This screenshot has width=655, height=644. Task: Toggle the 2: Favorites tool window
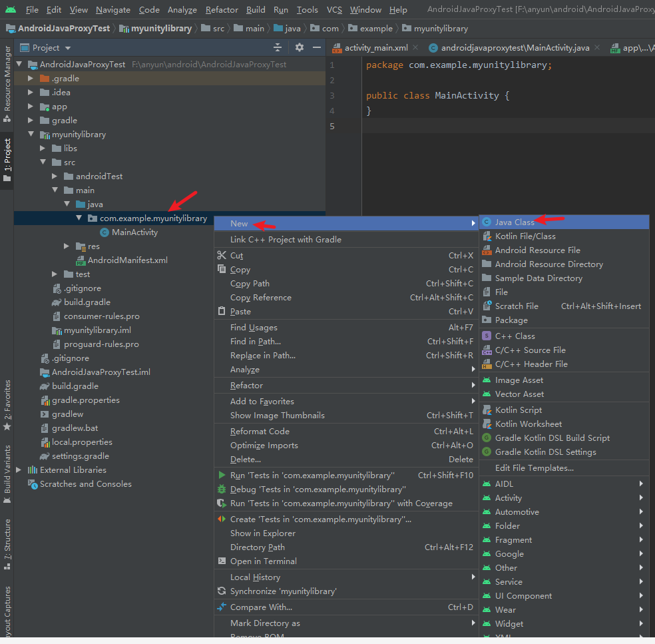(x=7, y=406)
